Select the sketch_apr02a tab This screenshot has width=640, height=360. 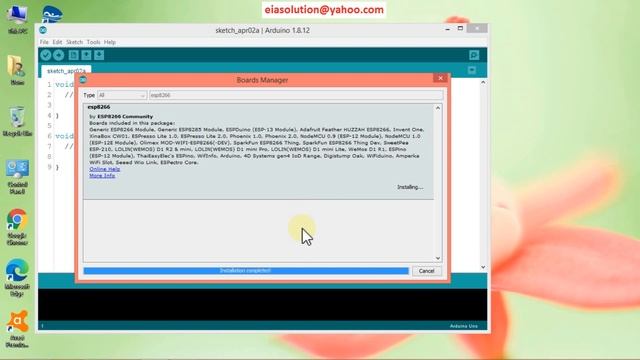click(66, 71)
